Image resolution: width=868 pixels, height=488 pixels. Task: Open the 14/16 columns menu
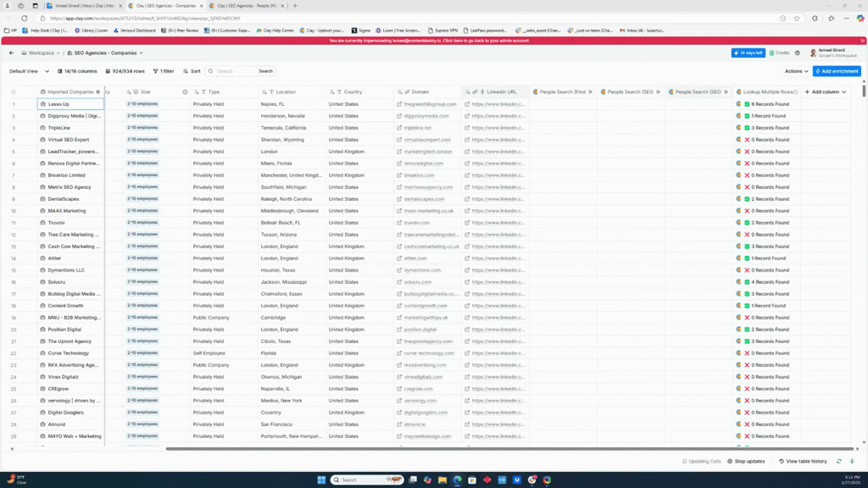(x=77, y=71)
